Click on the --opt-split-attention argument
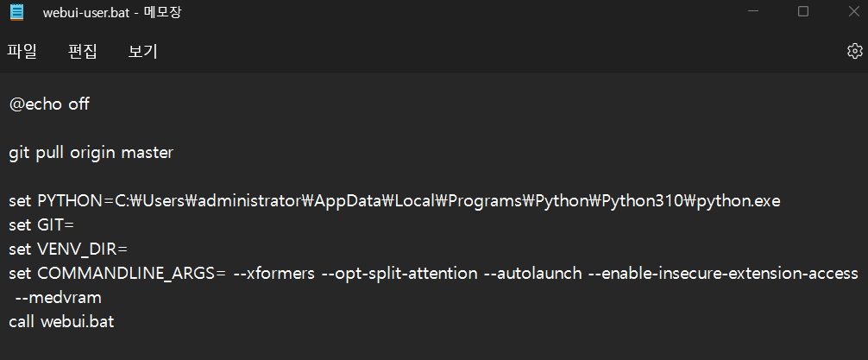 coord(399,274)
